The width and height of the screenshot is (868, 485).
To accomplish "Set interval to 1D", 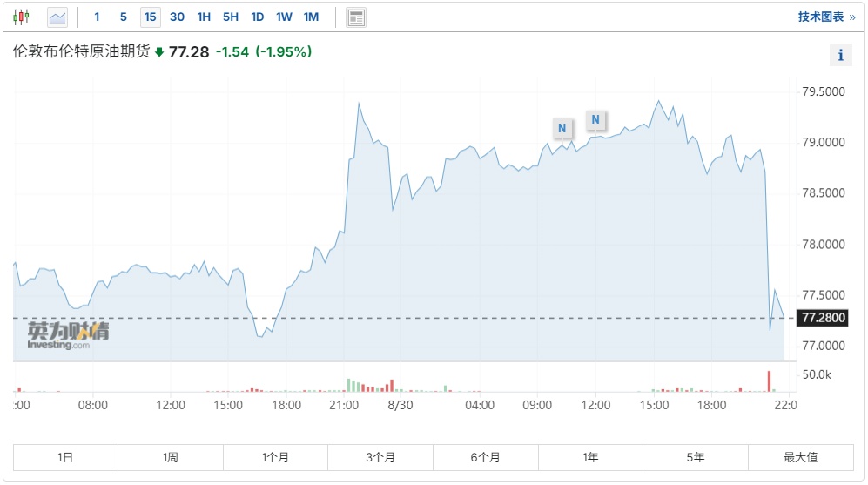I will (x=257, y=17).
